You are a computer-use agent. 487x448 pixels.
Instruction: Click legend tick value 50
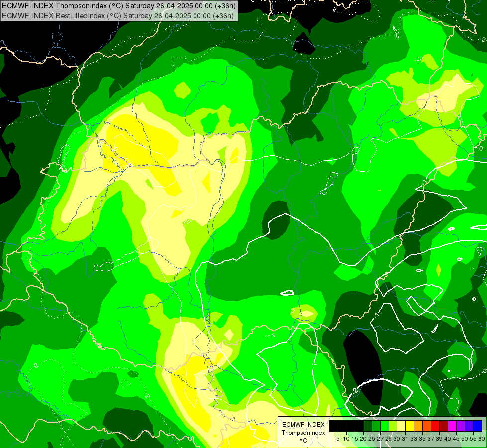pos(464,439)
